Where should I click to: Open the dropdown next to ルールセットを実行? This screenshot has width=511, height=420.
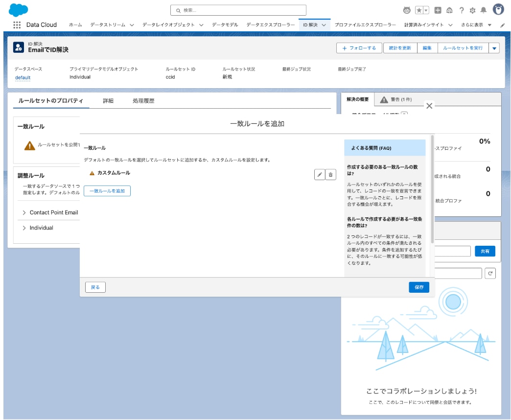click(x=494, y=48)
